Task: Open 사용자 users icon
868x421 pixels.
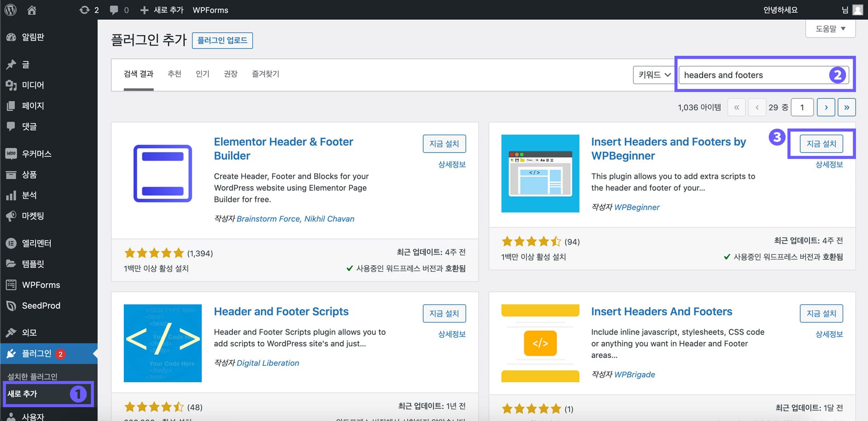Action: click(x=11, y=416)
